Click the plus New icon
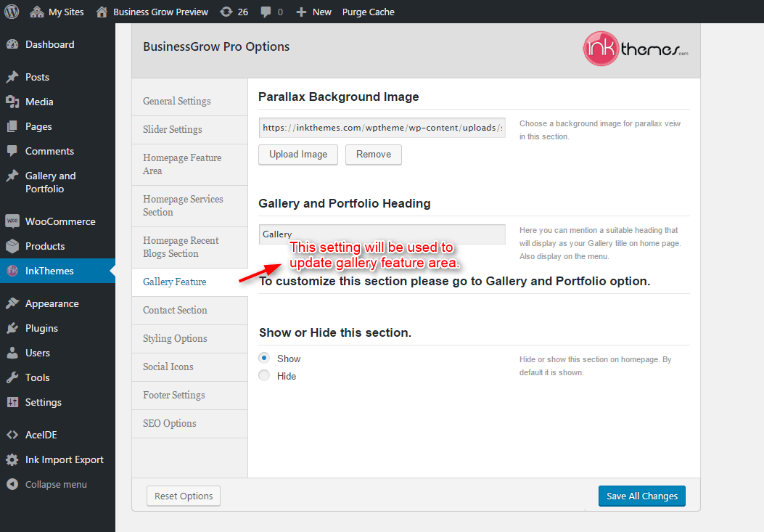The image size is (764, 532). click(x=301, y=12)
